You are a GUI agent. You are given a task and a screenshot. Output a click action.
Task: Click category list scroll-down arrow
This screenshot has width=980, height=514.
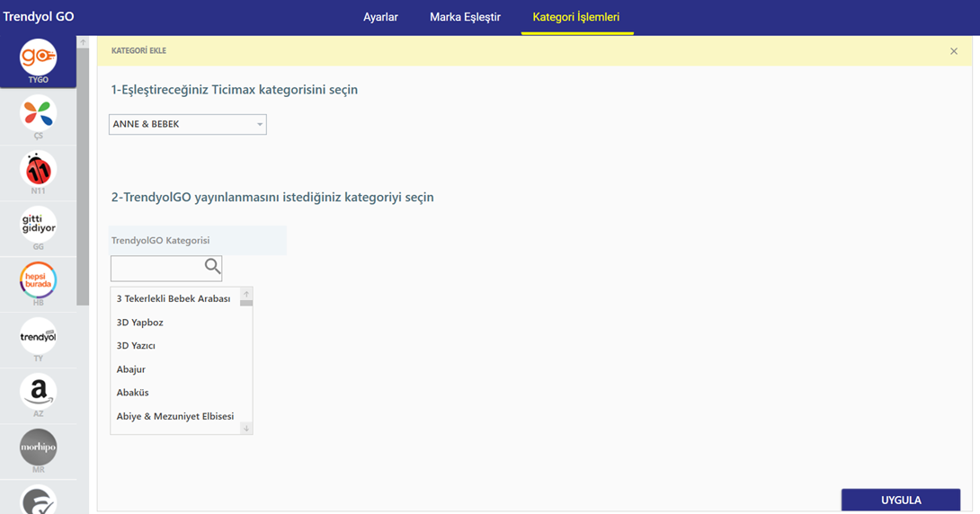[246, 429]
